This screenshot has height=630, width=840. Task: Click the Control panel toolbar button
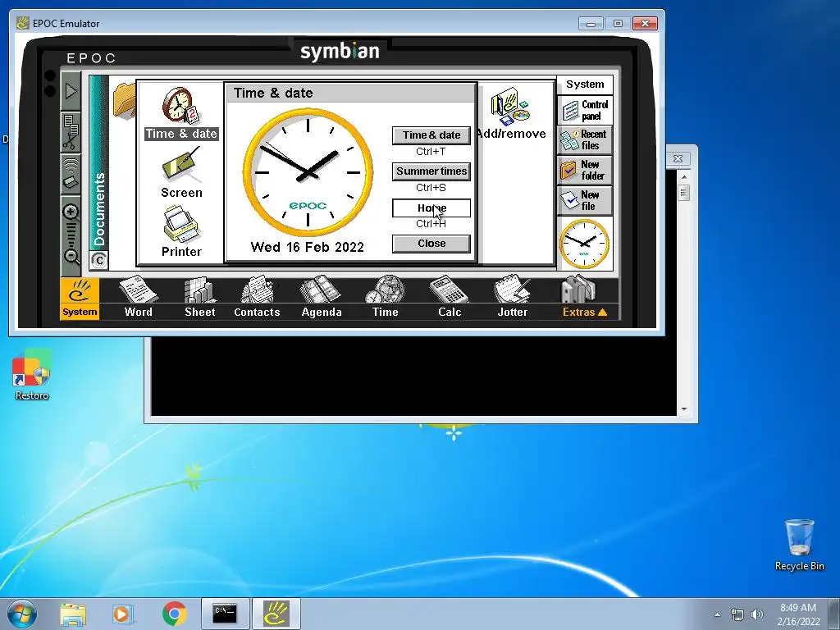[585, 111]
